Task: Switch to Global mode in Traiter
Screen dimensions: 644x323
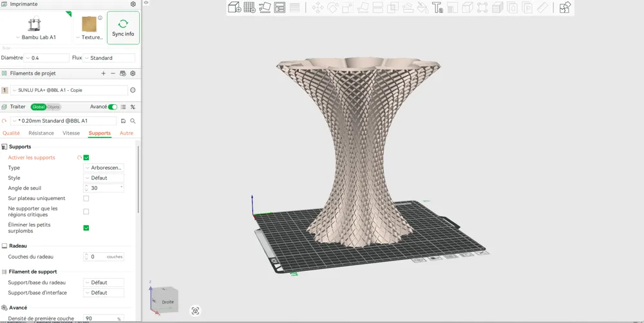Action: (x=39, y=107)
